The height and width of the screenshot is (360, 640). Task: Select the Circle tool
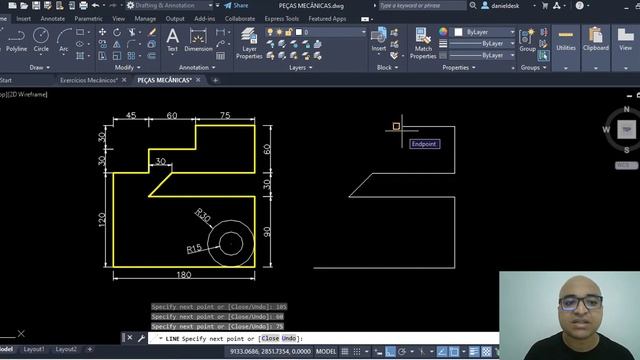pyautogui.click(x=41, y=40)
